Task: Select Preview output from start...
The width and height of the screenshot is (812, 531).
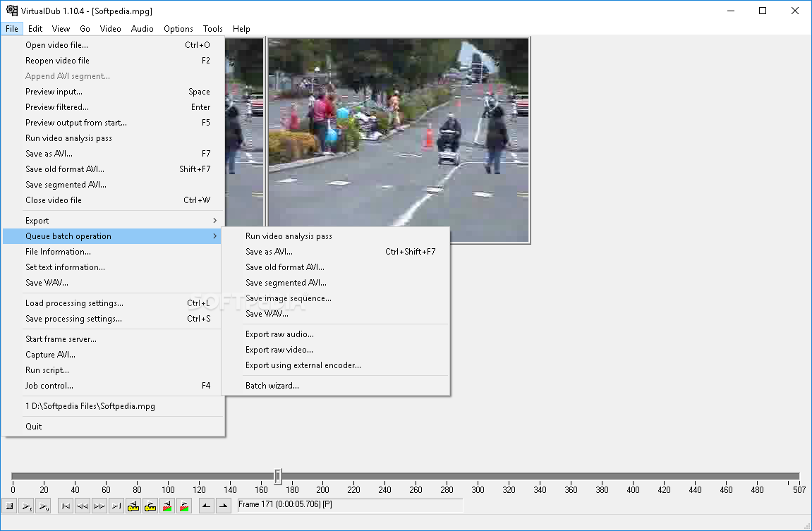Action: click(114, 123)
